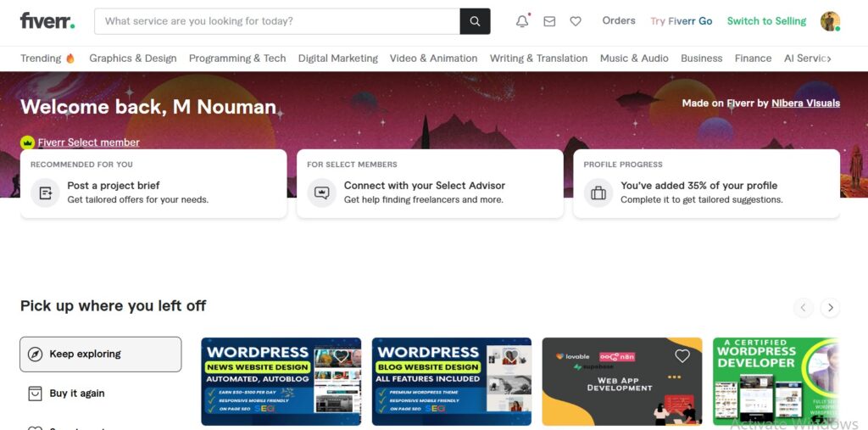Open the Finance category
Viewport: 868px width, 430px height.
click(x=753, y=59)
